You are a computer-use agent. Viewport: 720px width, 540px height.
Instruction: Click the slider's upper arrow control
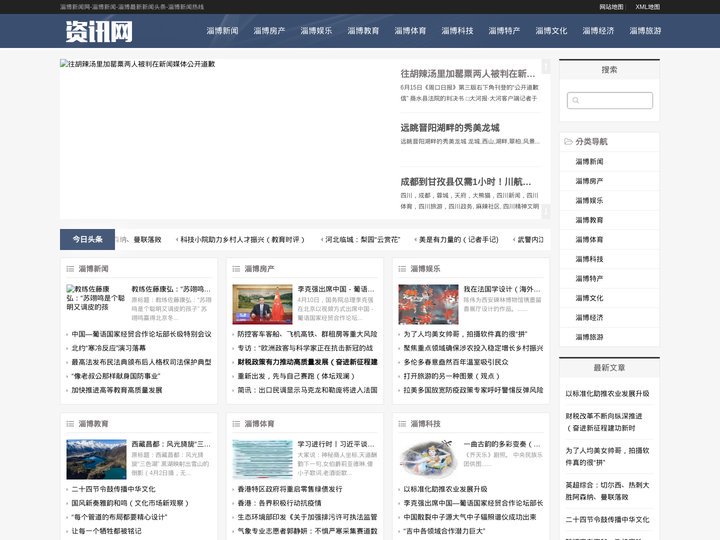coord(546,67)
